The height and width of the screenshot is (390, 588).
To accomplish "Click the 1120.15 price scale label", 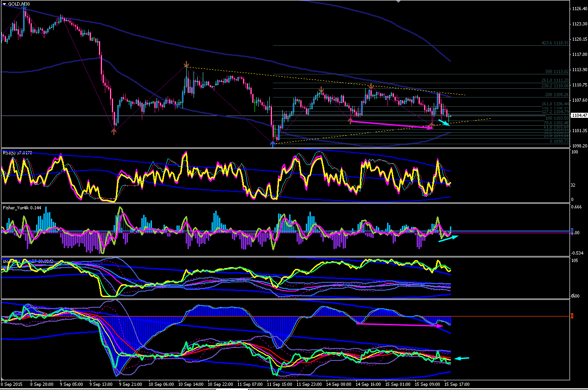I will (579, 39).
